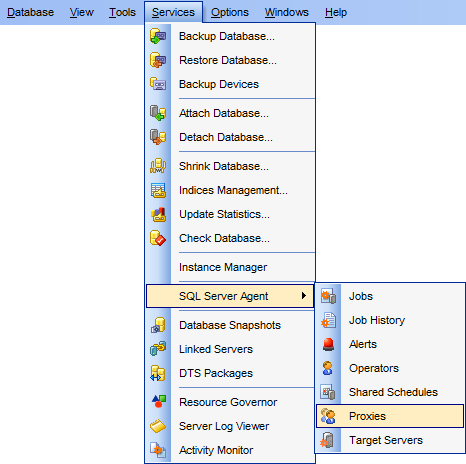466x464 pixels.
Task: Click the Restore Database icon
Action: [158, 60]
